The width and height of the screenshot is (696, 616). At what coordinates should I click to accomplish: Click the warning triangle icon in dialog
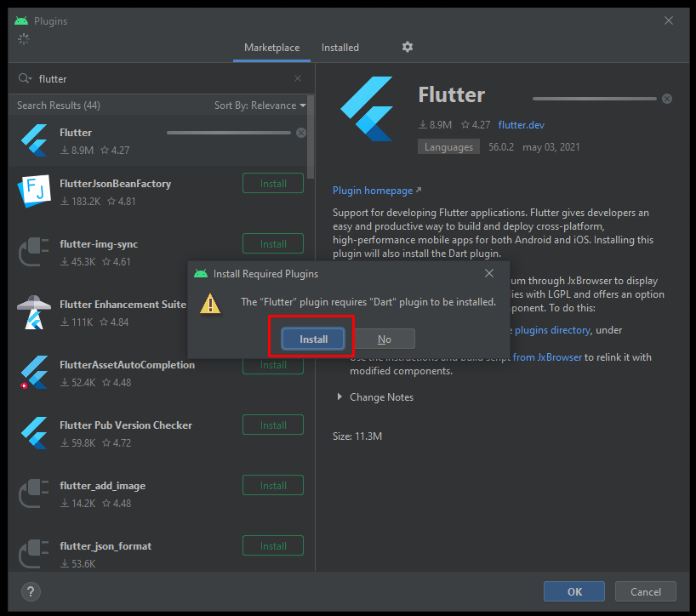210,304
